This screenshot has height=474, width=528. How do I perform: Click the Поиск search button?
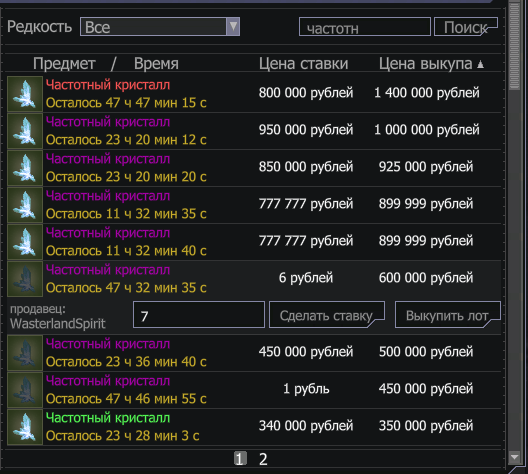466,27
